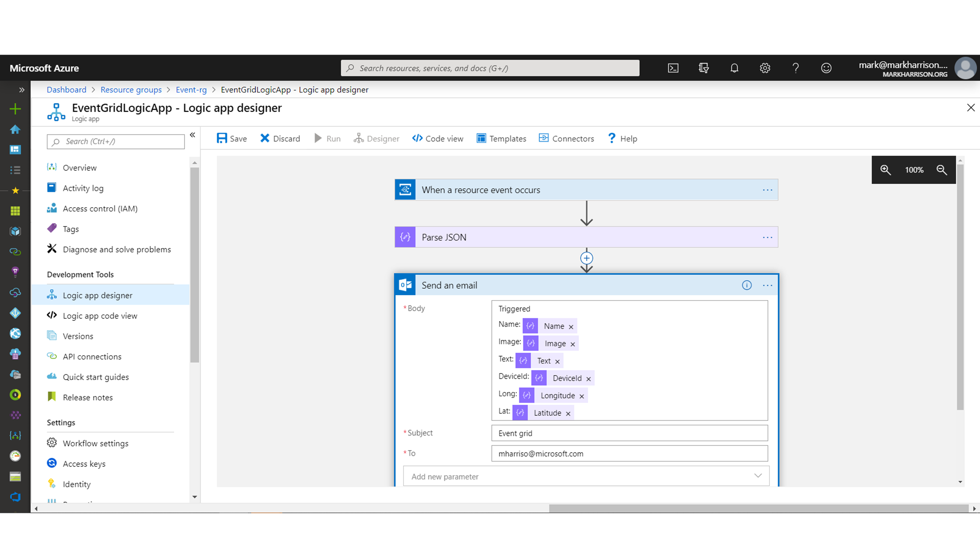This screenshot has height=551, width=980.
Task: Click the zoom out magnifier
Action: pyautogui.click(x=941, y=170)
